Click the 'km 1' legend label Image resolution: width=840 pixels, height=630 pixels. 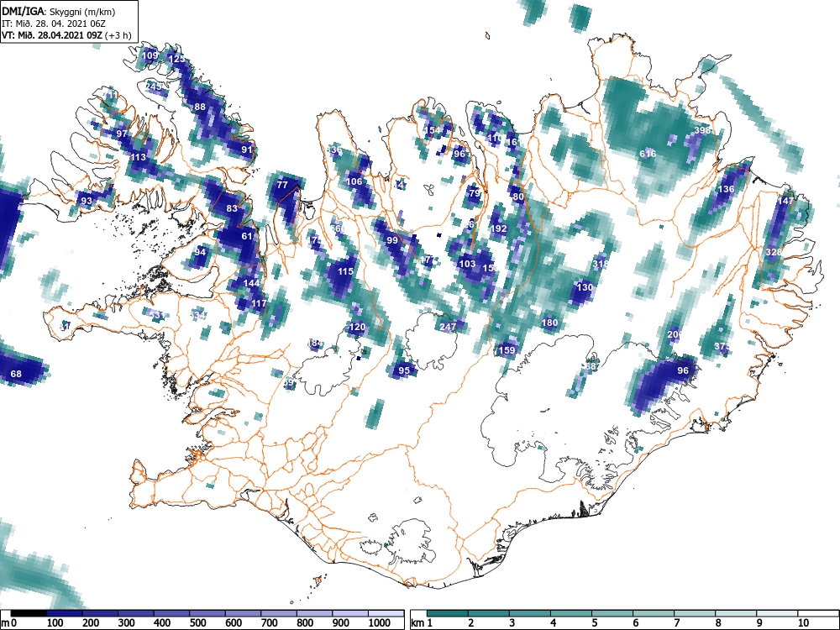[x=423, y=622]
